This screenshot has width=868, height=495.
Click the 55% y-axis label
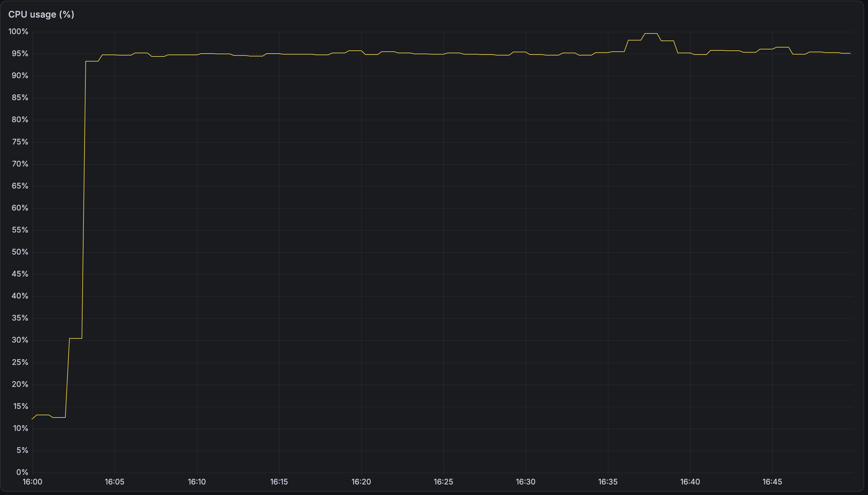point(20,230)
